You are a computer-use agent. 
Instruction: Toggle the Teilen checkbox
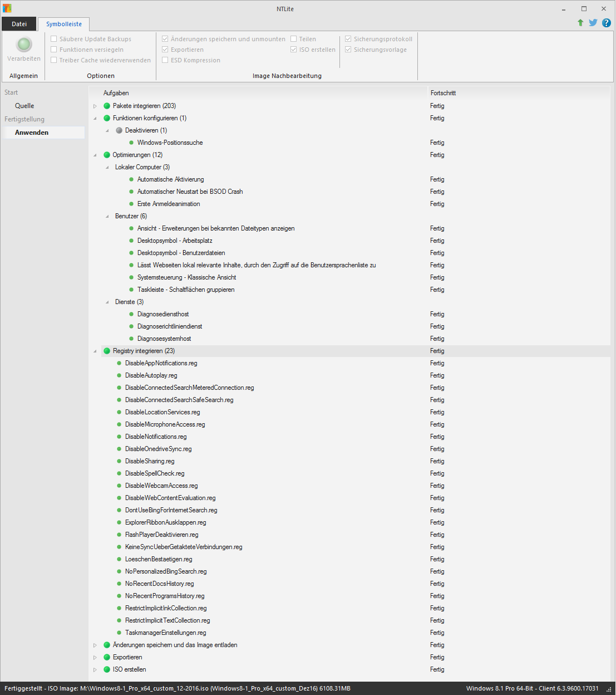(294, 39)
